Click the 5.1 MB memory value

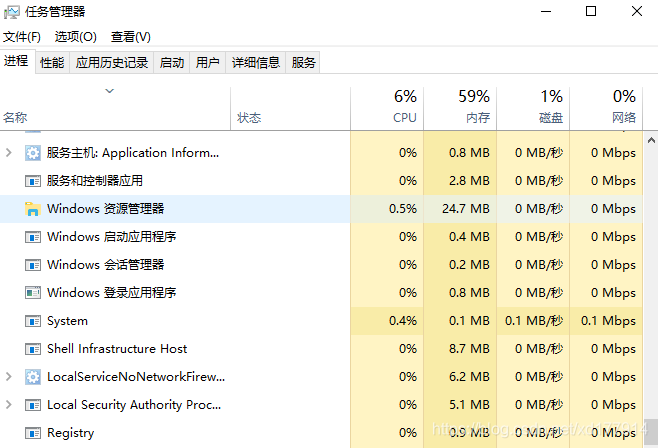pyautogui.click(x=469, y=405)
